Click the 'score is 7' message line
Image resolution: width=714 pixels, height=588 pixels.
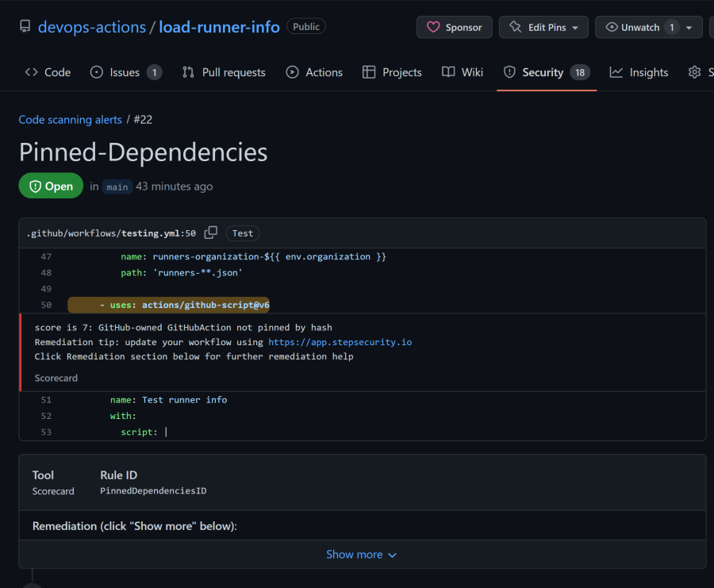[x=183, y=328]
